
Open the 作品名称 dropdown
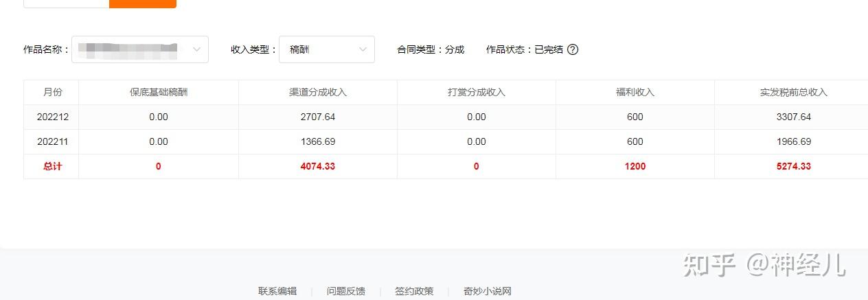pos(140,49)
